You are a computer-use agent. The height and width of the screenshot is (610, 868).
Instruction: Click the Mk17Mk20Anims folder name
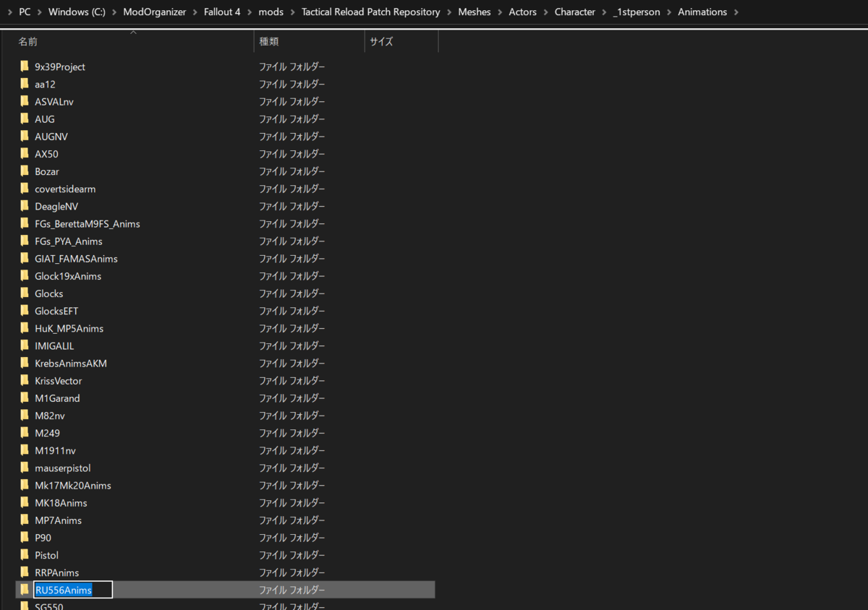click(73, 485)
